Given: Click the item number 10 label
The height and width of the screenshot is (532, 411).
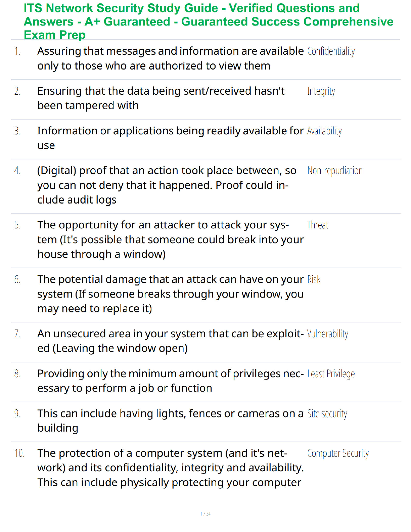Looking at the screenshot, I should (19, 453).
